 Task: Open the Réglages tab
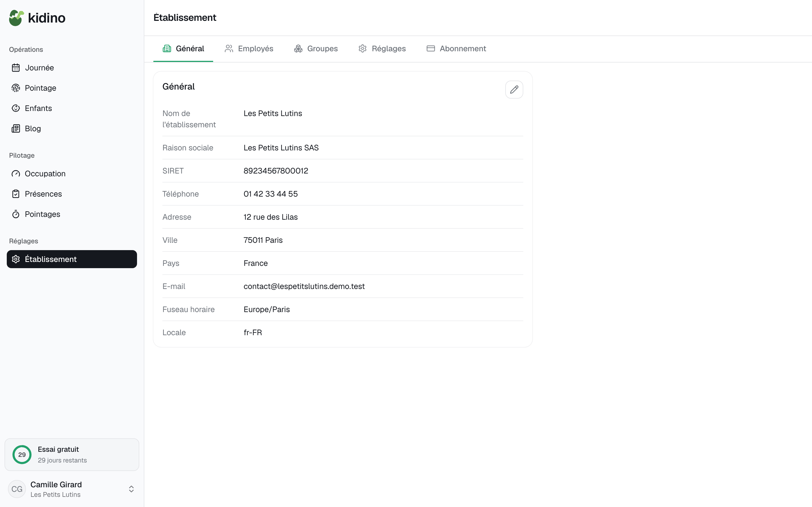(382, 49)
